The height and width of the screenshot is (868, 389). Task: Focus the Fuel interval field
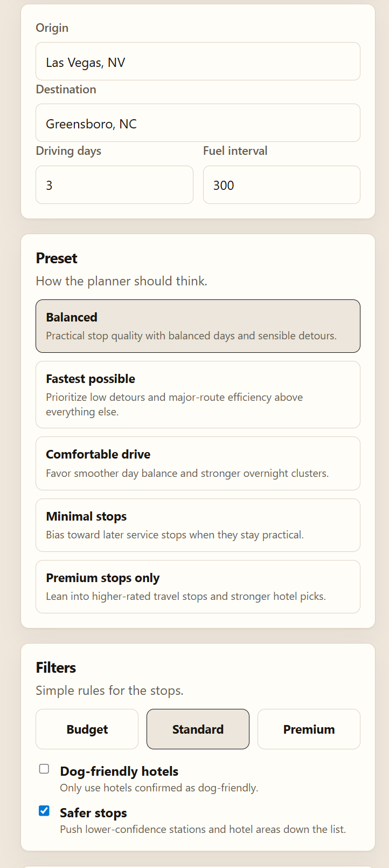coord(281,185)
